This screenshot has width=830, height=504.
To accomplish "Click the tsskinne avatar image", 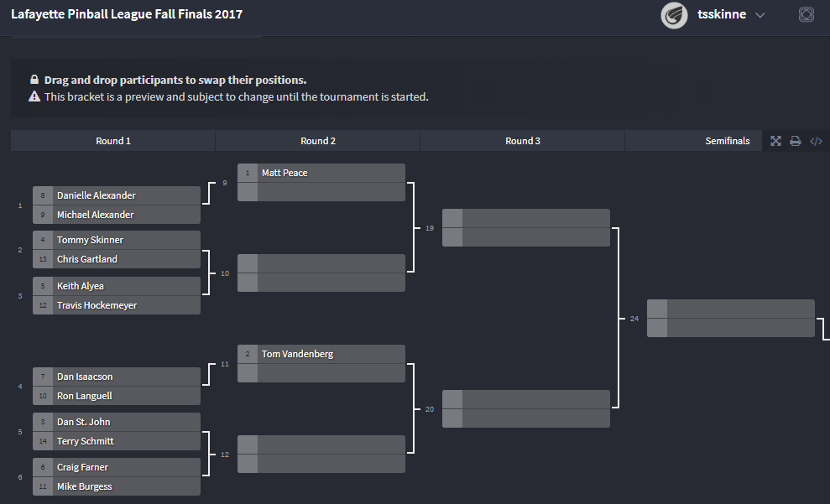I will (674, 15).
